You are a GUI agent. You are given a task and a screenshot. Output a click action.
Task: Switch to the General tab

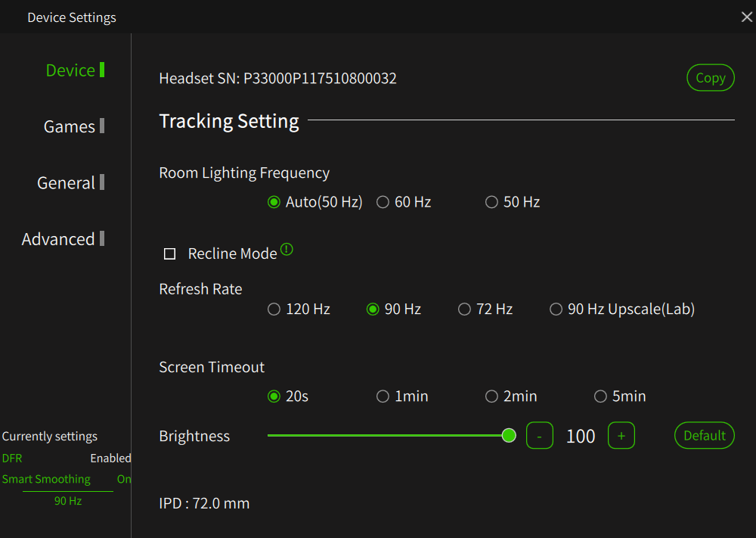(x=70, y=183)
